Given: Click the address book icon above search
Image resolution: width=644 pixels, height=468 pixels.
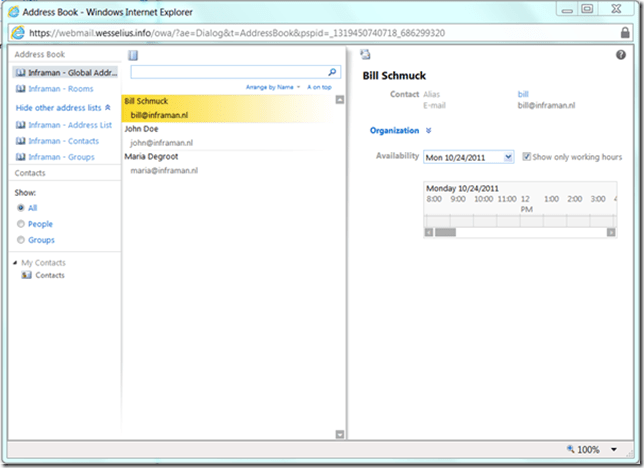Looking at the screenshot, I should click(x=133, y=55).
